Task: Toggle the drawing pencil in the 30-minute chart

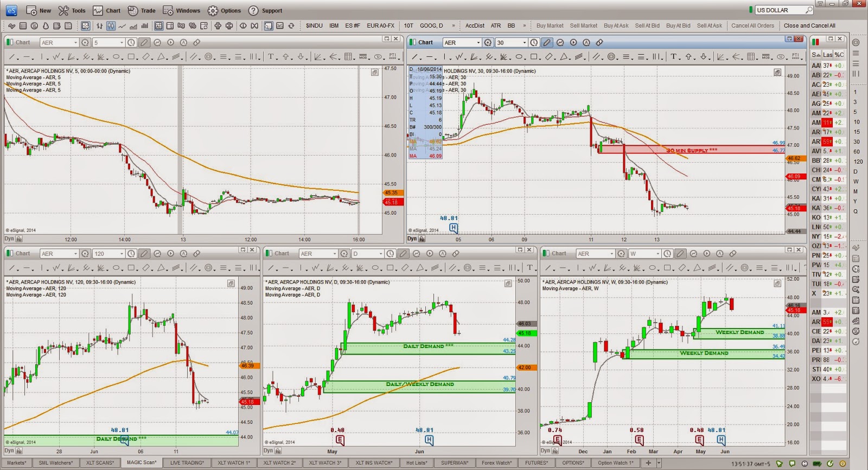Action: (x=547, y=42)
